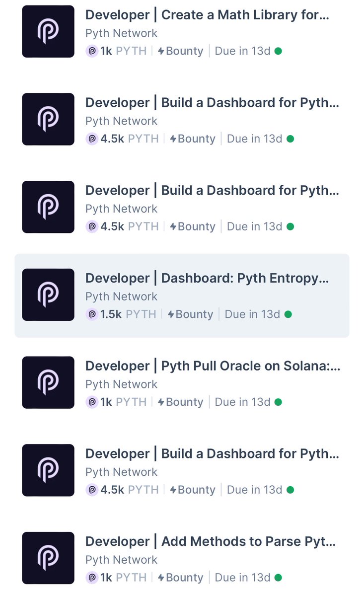Click 'Due in 13d' in the Pyth Entropy row
Image resolution: width=364 pixels, height=596 pixels.
coord(252,314)
